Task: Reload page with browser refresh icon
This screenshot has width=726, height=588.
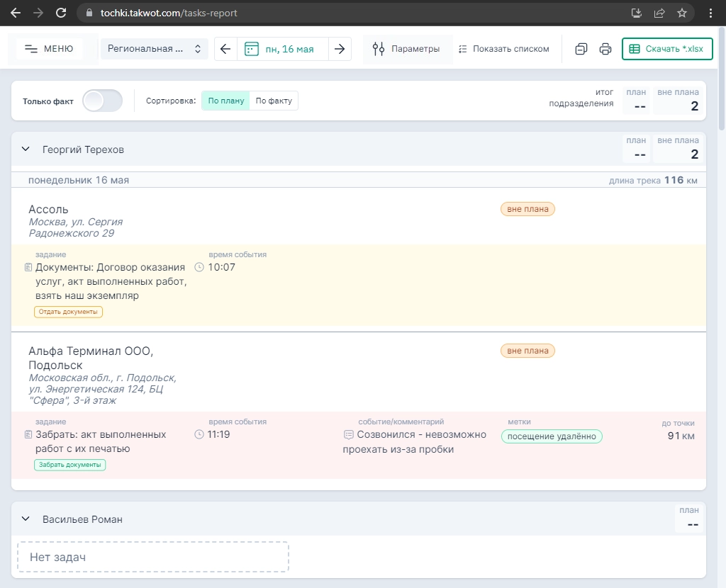Action: click(x=61, y=13)
